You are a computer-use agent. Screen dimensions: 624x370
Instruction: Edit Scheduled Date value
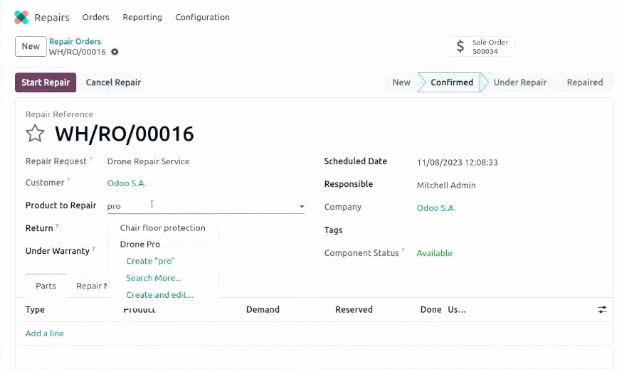(x=457, y=162)
